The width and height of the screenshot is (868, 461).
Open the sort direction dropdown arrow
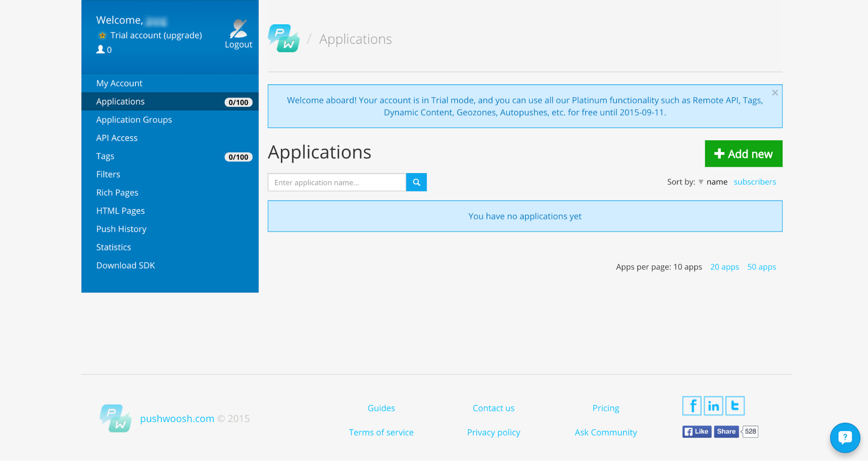(701, 182)
